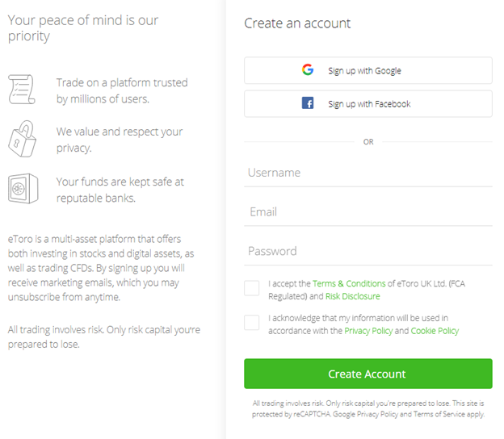Follow the Privacy Policy link
Image resolution: width=504 pixels, height=439 pixels.
[367, 331]
